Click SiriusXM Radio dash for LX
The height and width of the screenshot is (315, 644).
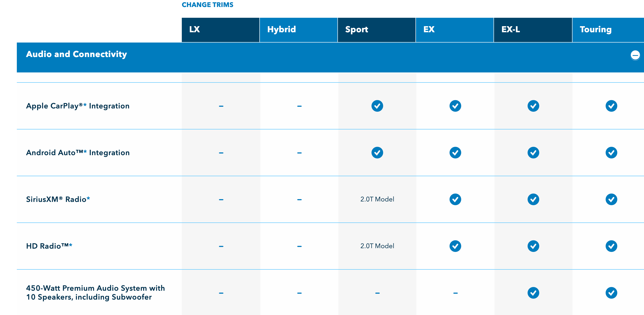pyautogui.click(x=221, y=200)
